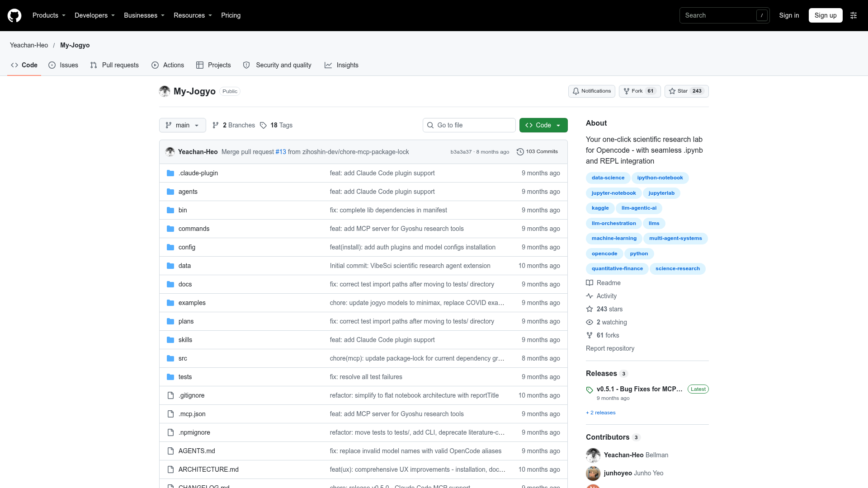868x488 pixels.
Task: Expand the Developers menu
Action: (95, 15)
